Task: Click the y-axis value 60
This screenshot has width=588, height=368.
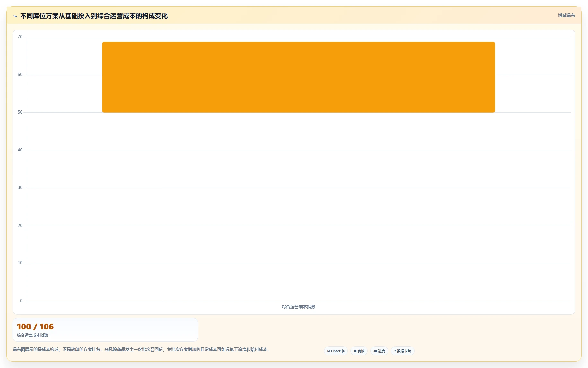Action: (20, 75)
